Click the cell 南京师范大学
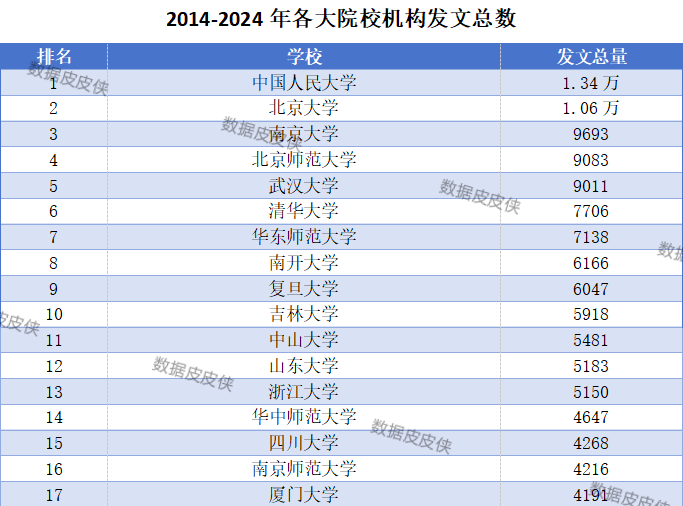Screen dimensions: 683x506 coord(304,469)
